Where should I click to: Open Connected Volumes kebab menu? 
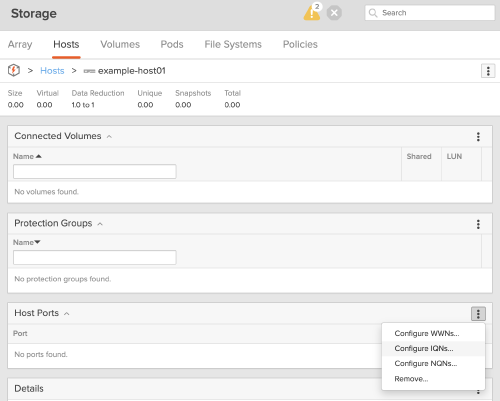tap(478, 137)
